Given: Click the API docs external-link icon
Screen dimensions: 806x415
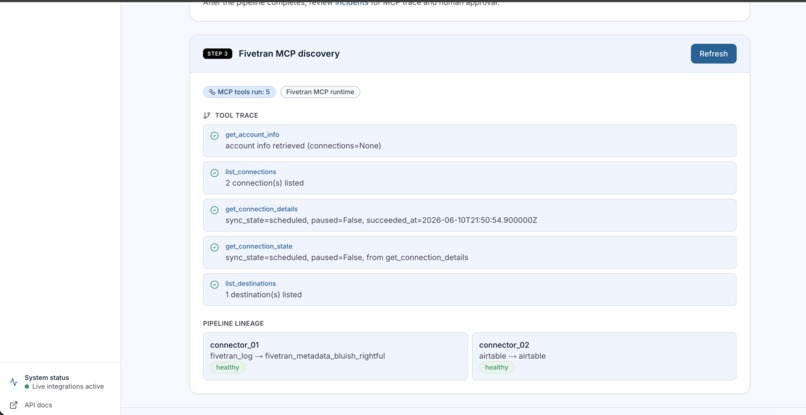Looking at the screenshot, I should tap(14, 405).
